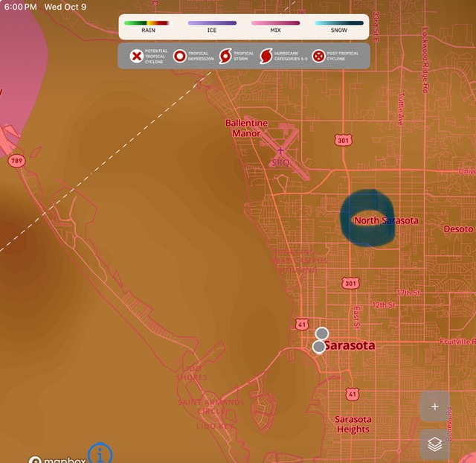Tap the SRQ airport icon
This screenshot has width=476, height=463.
point(280,150)
